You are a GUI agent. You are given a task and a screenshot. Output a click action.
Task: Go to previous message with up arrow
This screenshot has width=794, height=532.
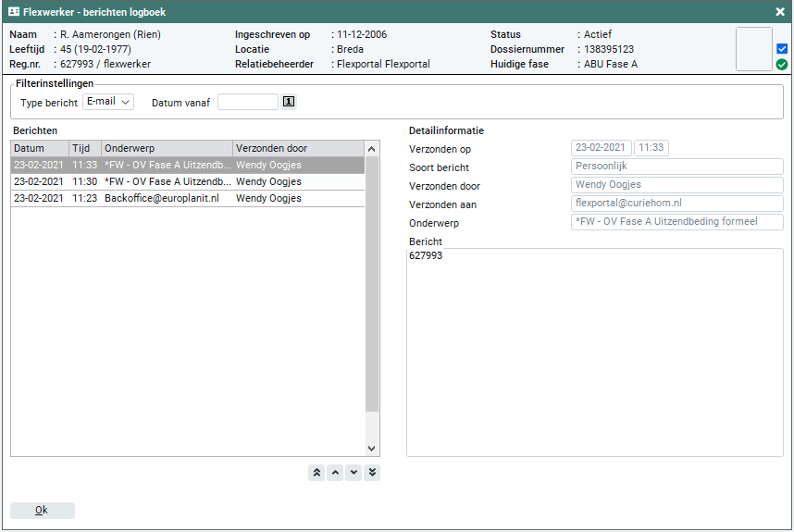pos(335,473)
